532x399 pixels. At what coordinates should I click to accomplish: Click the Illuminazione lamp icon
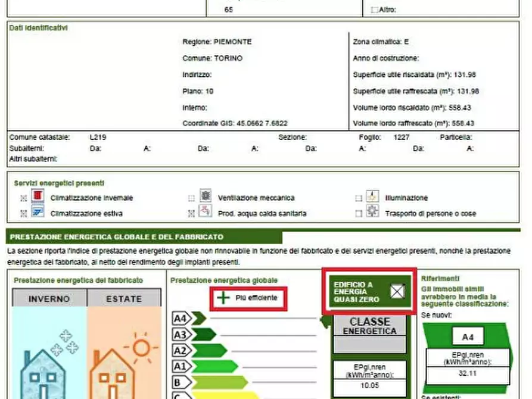pos(372,197)
